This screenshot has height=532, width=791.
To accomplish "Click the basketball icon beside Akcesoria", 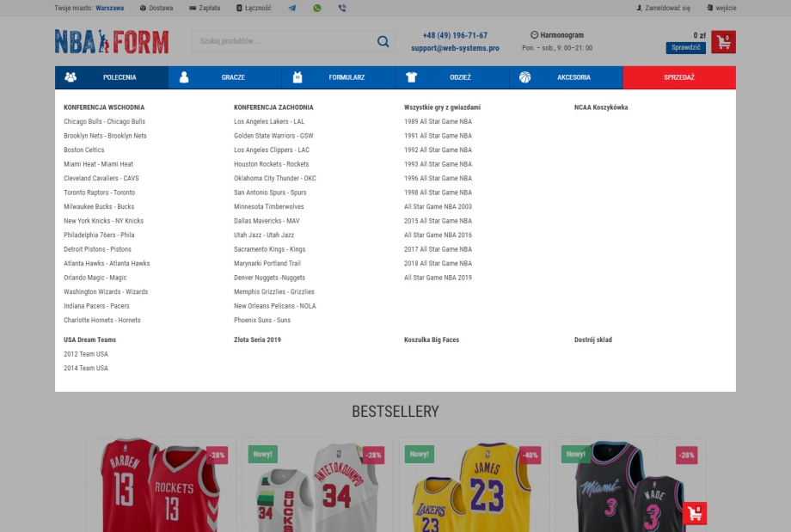I will (524, 77).
